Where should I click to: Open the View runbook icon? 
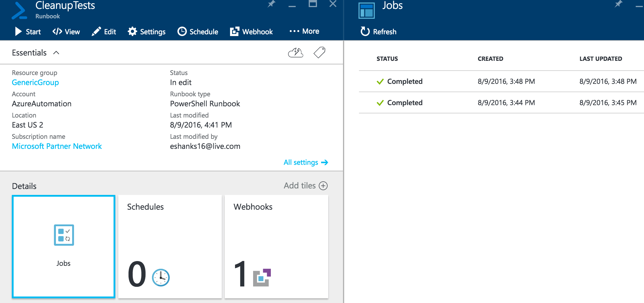coord(58,32)
